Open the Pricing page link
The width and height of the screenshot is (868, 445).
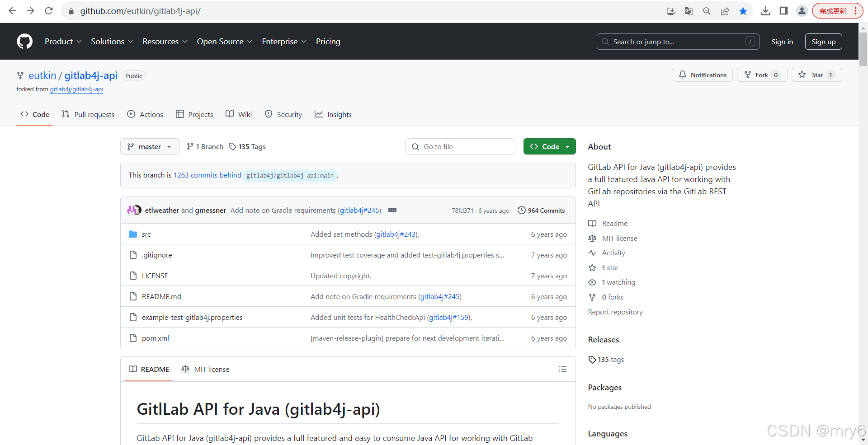pos(328,42)
